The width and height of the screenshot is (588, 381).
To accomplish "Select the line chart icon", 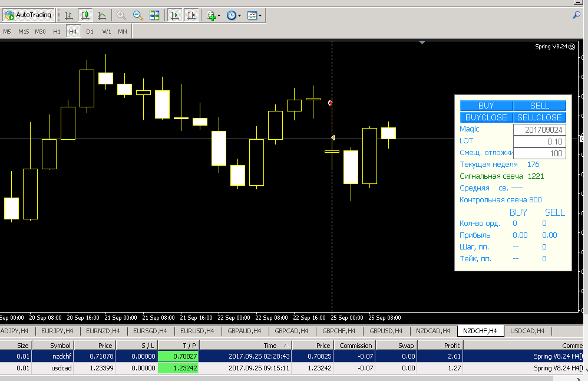I will click(102, 15).
